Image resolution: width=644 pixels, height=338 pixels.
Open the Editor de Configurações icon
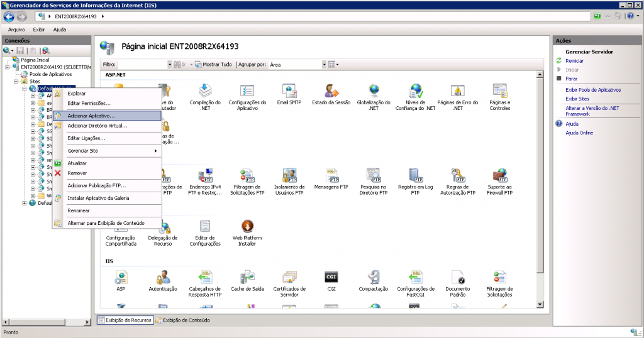click(205, 232)
